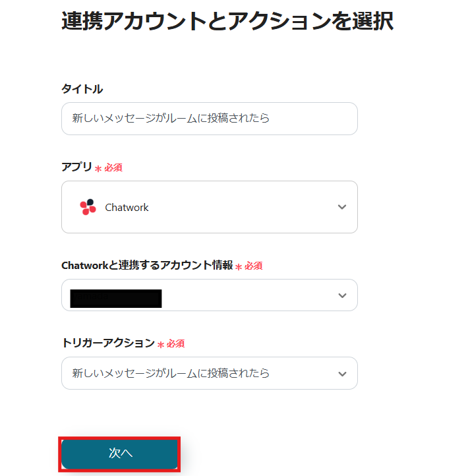Expand the トリガーアクション dropdown chevron
Screen dimensions: 468x476
[341, 374]
